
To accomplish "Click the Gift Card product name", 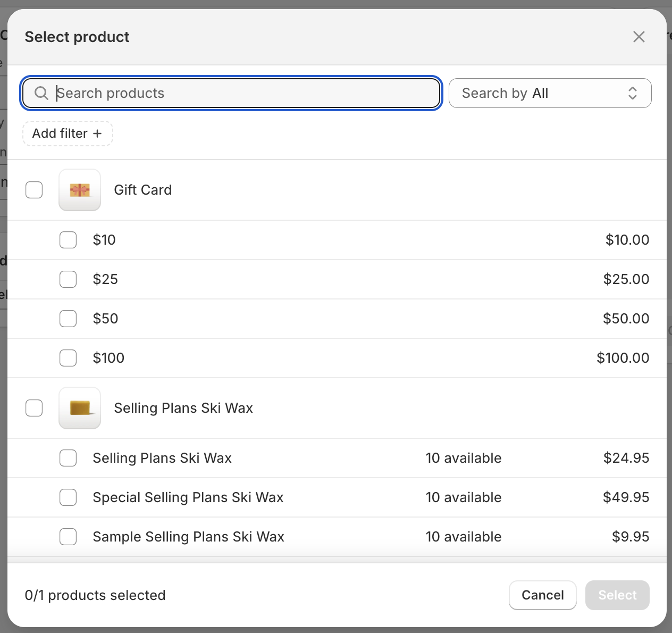I will pyautogui.click(x=142, y=190).
